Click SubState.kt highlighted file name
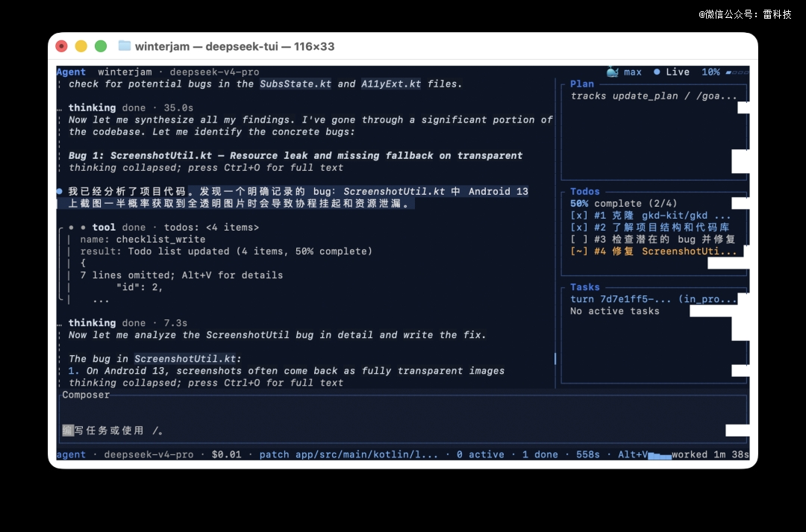 pos(295,84)
